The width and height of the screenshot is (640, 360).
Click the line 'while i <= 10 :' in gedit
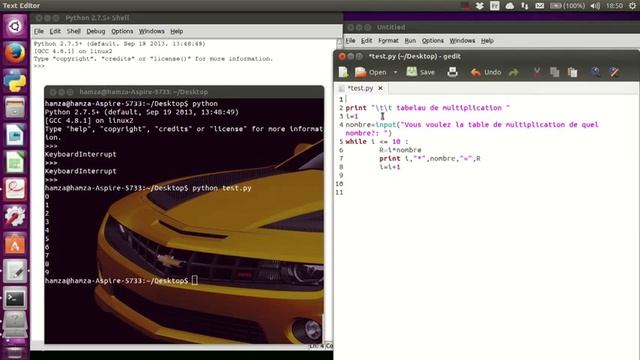point(376,142)
